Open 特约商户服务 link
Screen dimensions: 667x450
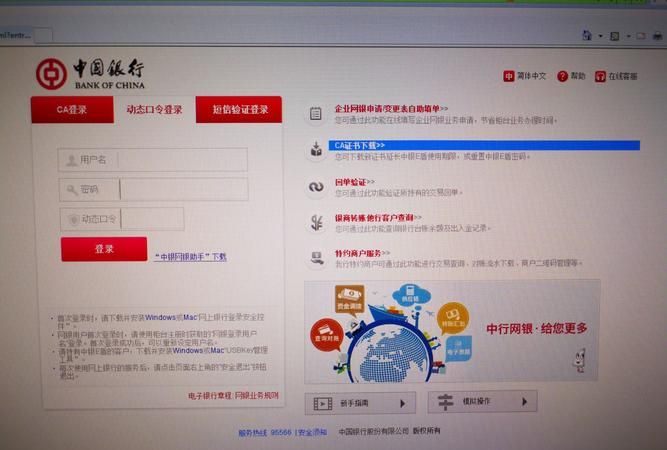click(x=362, y=253)
